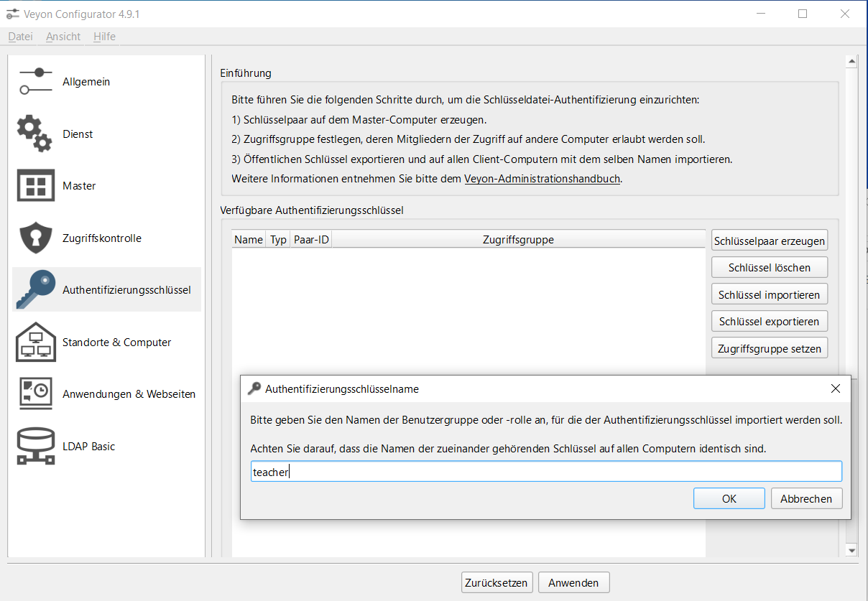Open the Ansicht menu
The image size is (868, 601).
63,37
